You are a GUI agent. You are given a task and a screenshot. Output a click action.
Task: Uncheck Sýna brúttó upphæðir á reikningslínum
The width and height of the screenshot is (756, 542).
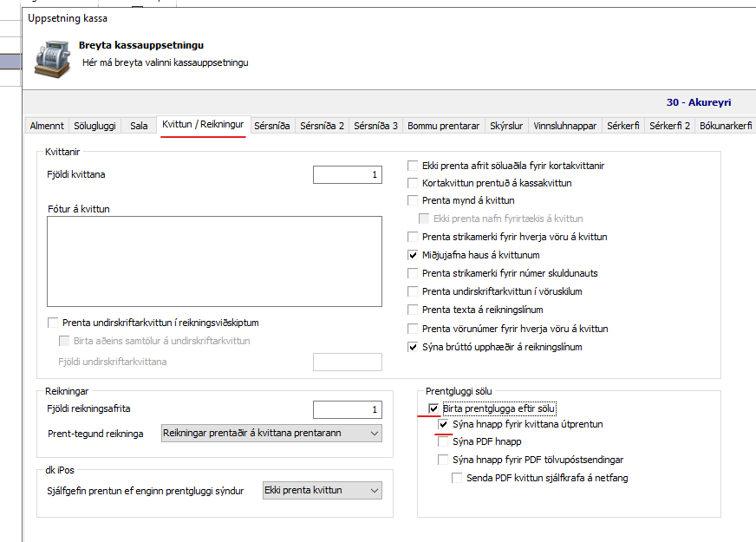pos(414,347)
